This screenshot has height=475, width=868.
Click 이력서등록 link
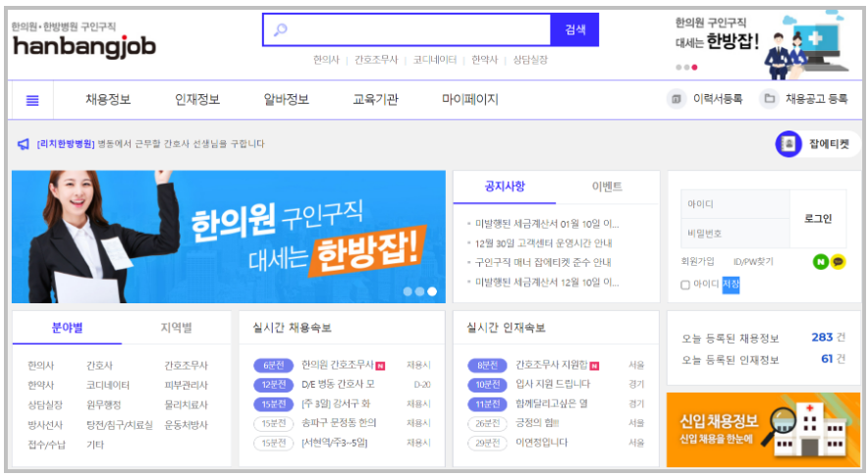coord(718,99)
